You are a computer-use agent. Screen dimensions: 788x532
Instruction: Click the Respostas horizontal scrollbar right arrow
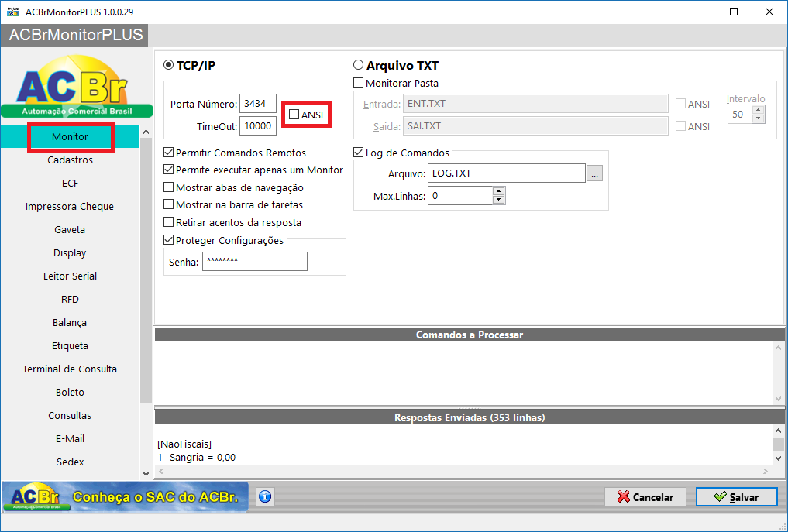pos(766,472)
